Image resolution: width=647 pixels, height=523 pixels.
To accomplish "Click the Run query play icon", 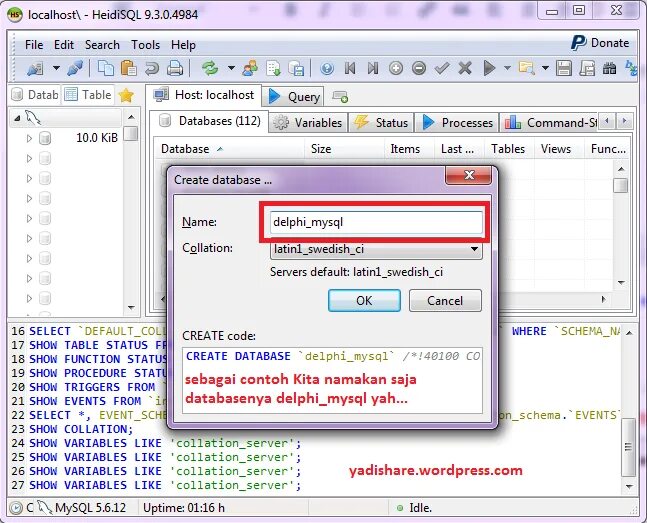I will (489, 68).
